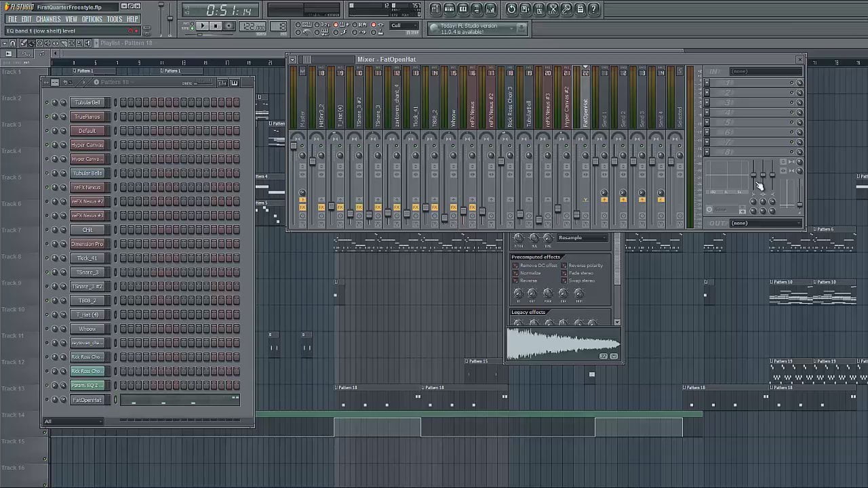Select the Dimension Pro channel button

point(87,244)
